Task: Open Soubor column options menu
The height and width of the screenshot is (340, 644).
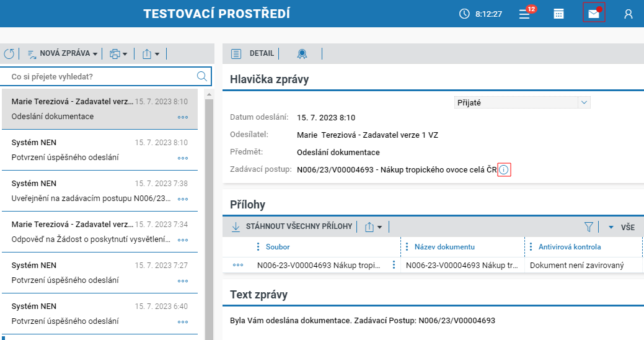Action: tap(258, 247)
